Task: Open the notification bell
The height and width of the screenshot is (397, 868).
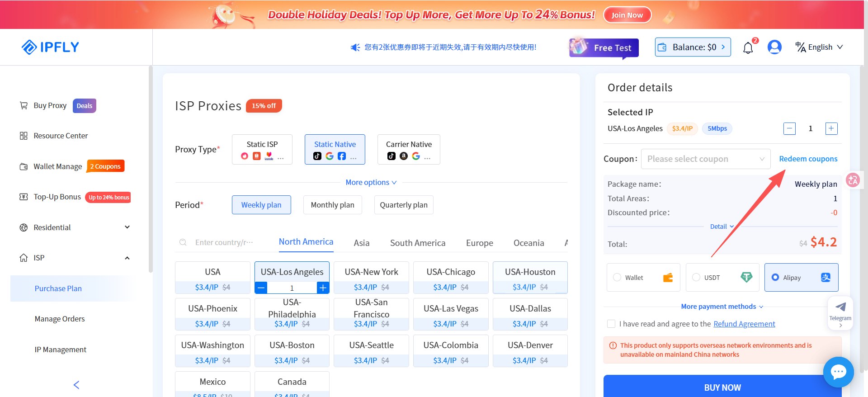Action: (748, 48)
